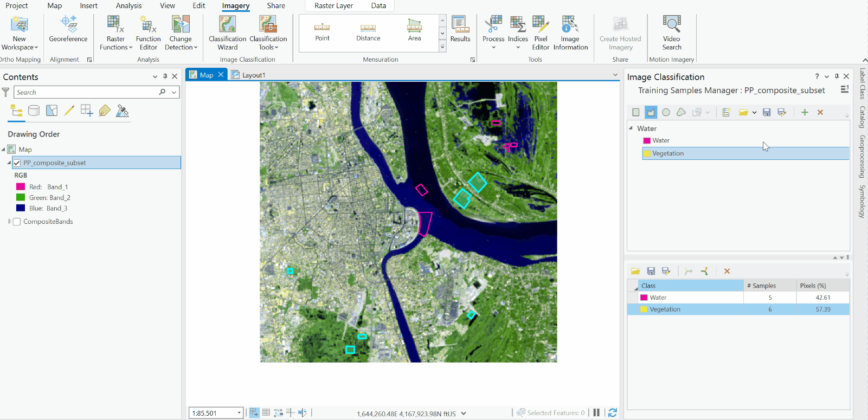This screenshot has width=868, height=420.
Task: Open the mensuration Results
Action: (x=460, y=30)
